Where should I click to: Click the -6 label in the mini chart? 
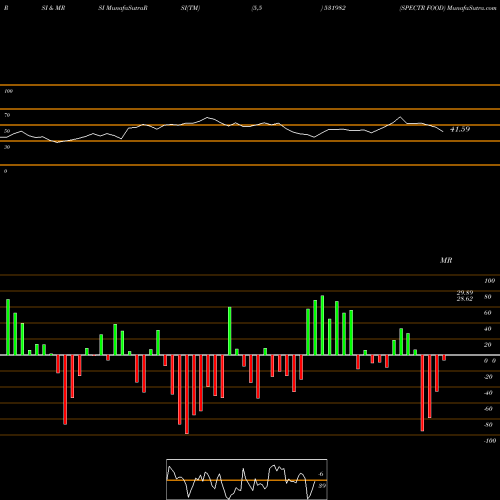pyautogui.click(x=321, y=474)
